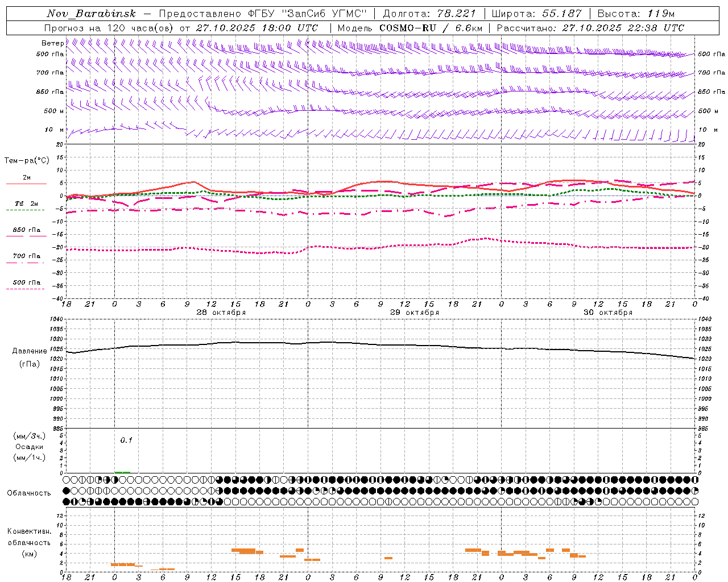This screenshot has width=728, height=582.
Task: Click the provider text ФГБУ "ЗапСиб УГМС"
Action: click(x=307, y=14)
